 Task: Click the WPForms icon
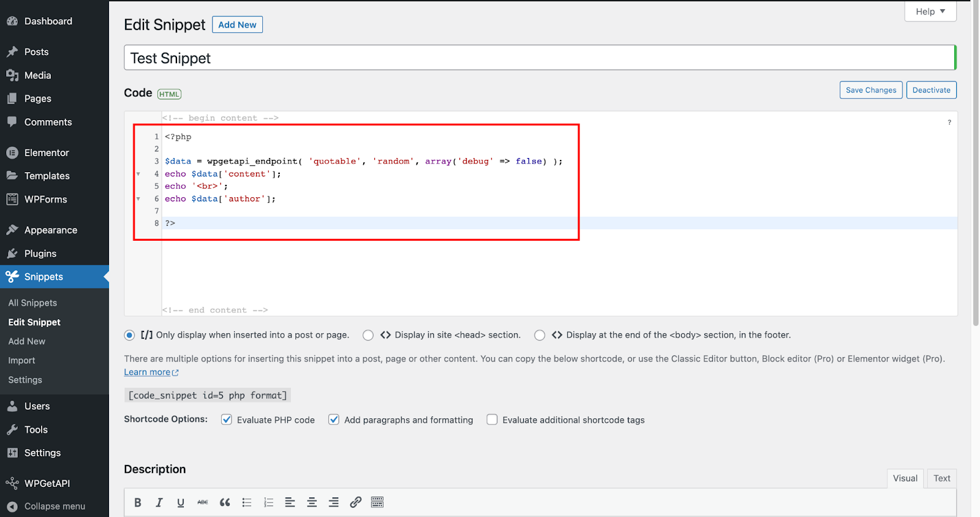point(12,199)
